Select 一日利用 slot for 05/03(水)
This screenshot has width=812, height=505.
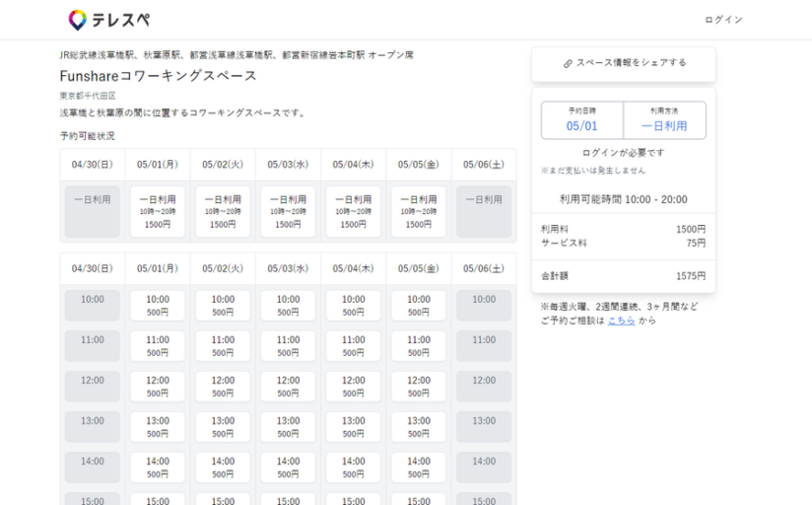[x=288, y=211]
